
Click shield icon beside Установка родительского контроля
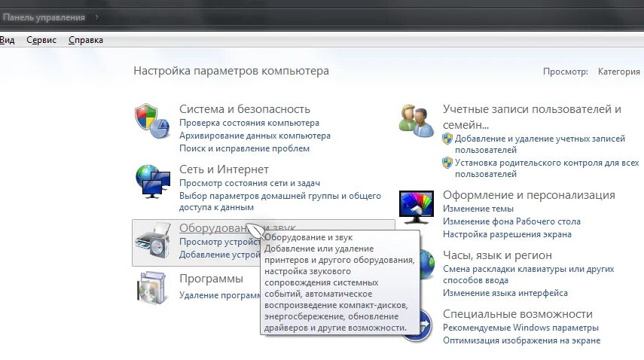click(447, 163)
